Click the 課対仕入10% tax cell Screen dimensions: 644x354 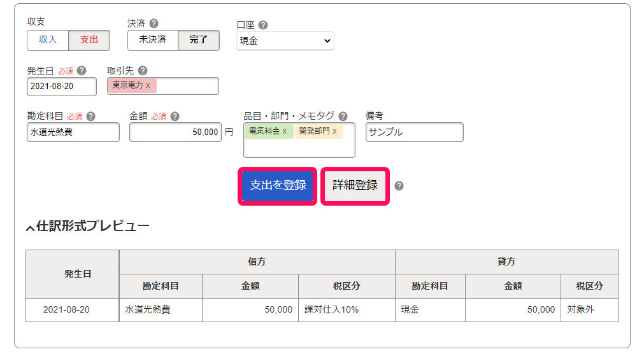pos(347,309)
